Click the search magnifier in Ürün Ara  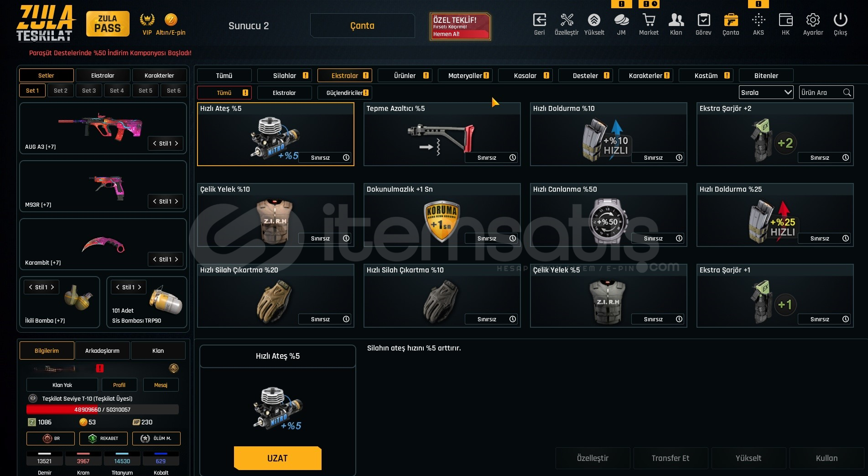pos(847,93)
